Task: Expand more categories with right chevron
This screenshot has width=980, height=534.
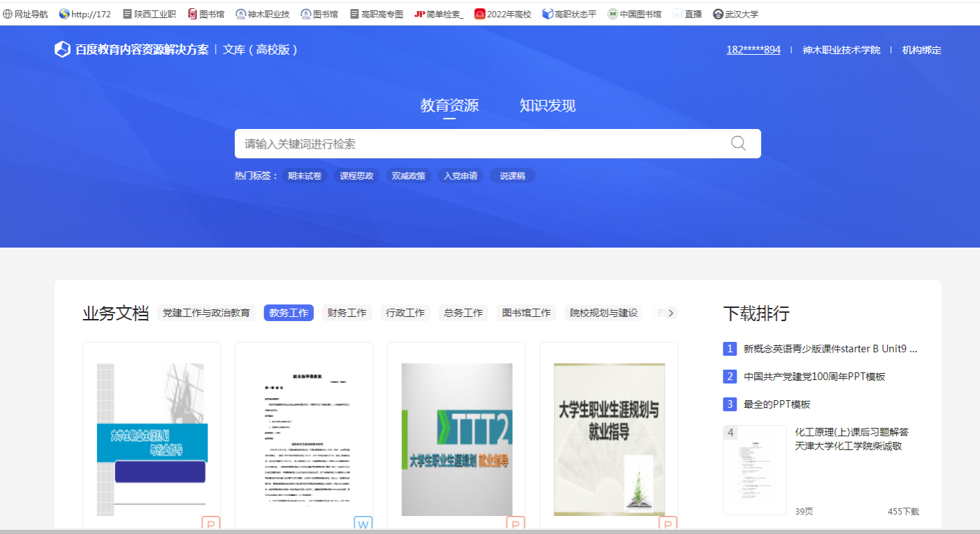Action: 670,313
